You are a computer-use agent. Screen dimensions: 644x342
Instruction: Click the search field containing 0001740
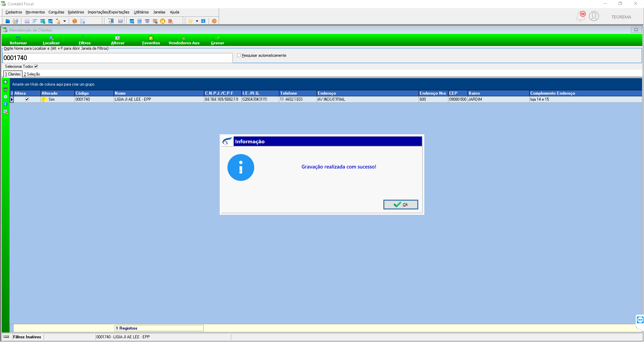click(x=117, y=58)
